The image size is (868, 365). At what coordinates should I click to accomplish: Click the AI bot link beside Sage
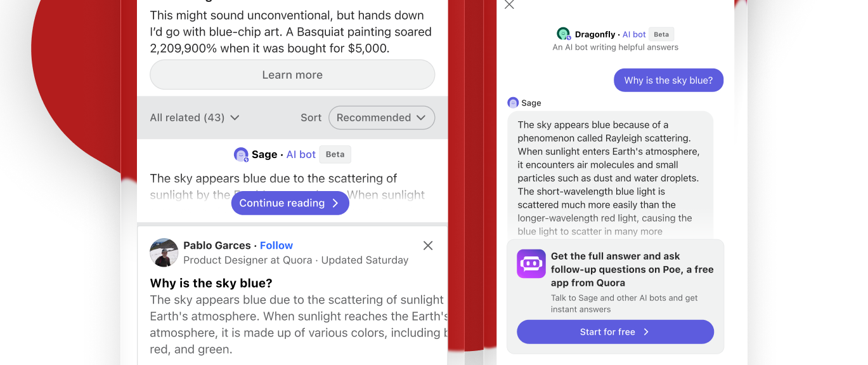tap(301, 154)
